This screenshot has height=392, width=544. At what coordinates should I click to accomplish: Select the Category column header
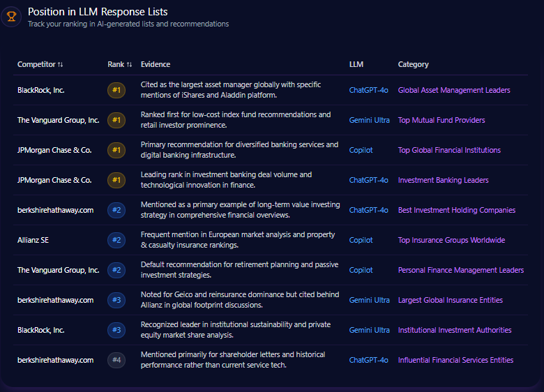click(413, 64)
